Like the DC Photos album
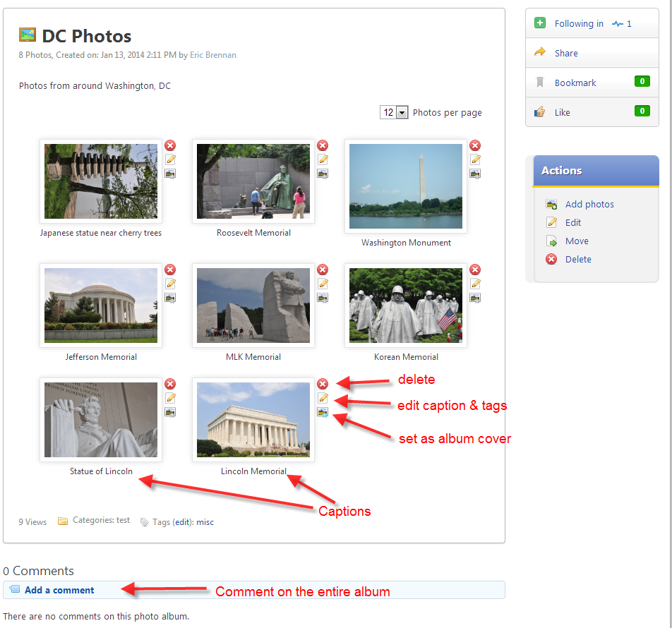 (562, 113)
